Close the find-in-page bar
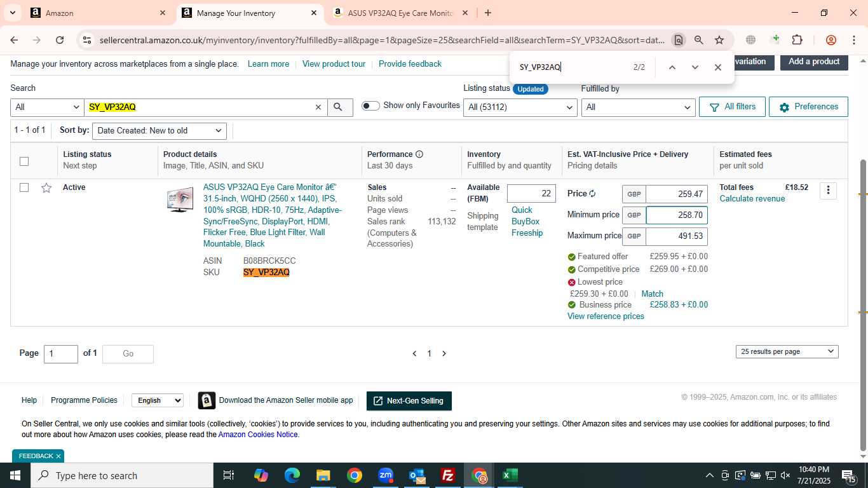 (x=717, y=67)
